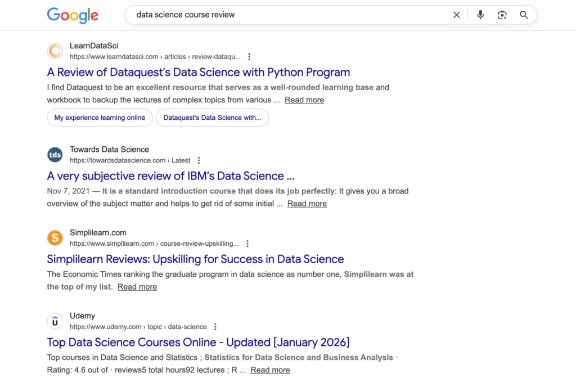The width and height of the screenshot is (576, 392).
Task: Open IBM's Data Science review article
Action: tap(170, 176)
